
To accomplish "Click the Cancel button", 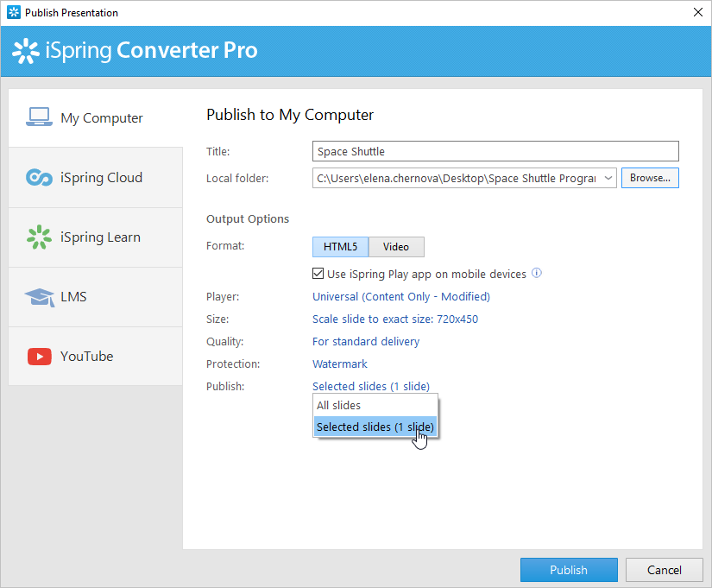I will point(664,570).
